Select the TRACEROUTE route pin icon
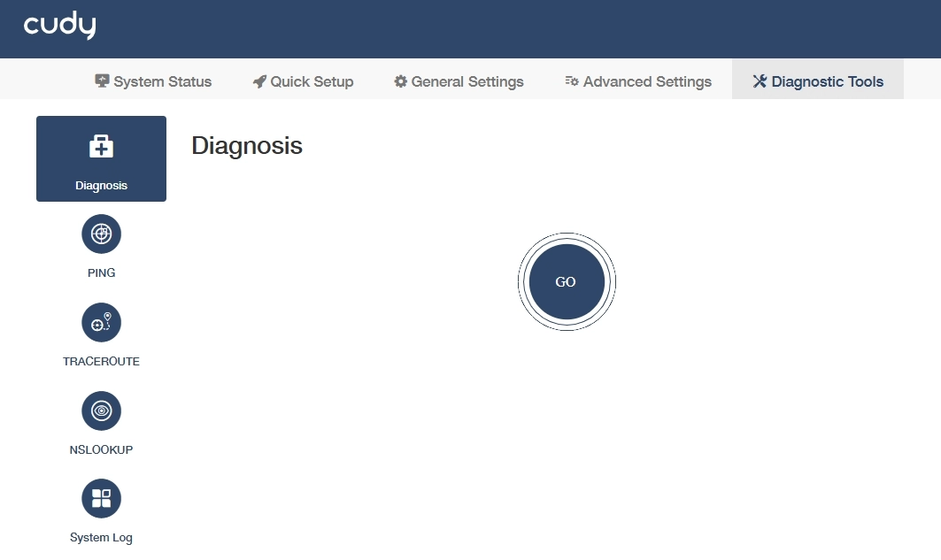The height and width of the screenshot is (560, 941). [x=101, y=323]
